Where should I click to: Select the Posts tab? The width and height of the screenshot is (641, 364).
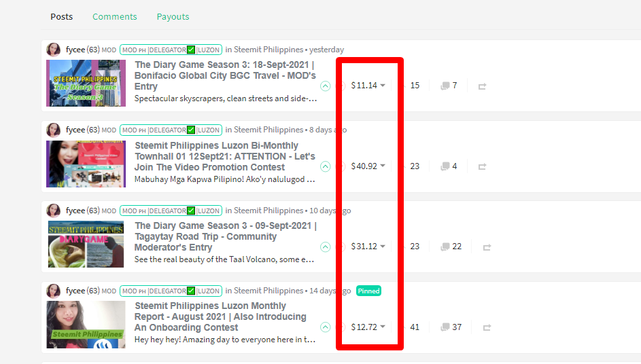click(62, 17)
